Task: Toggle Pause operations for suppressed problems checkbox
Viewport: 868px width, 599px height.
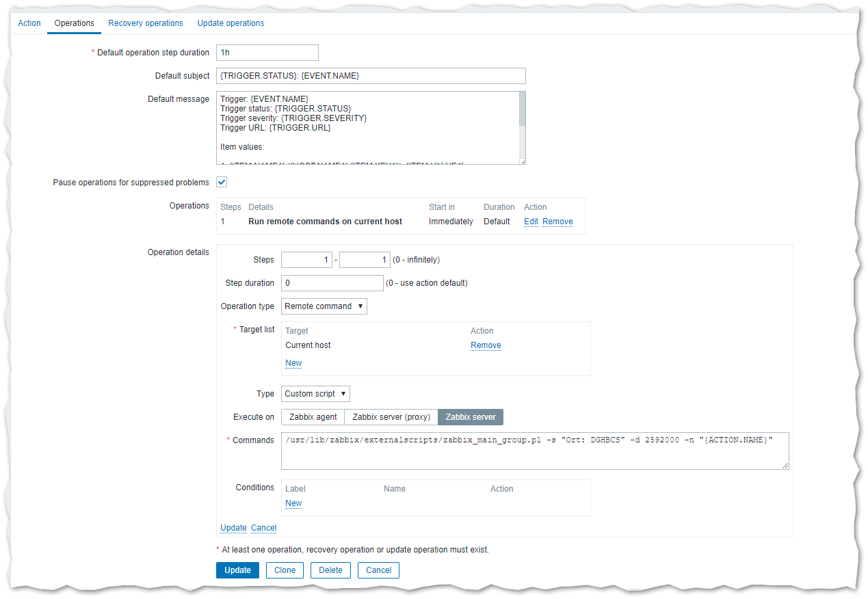Action: [222, 183]
